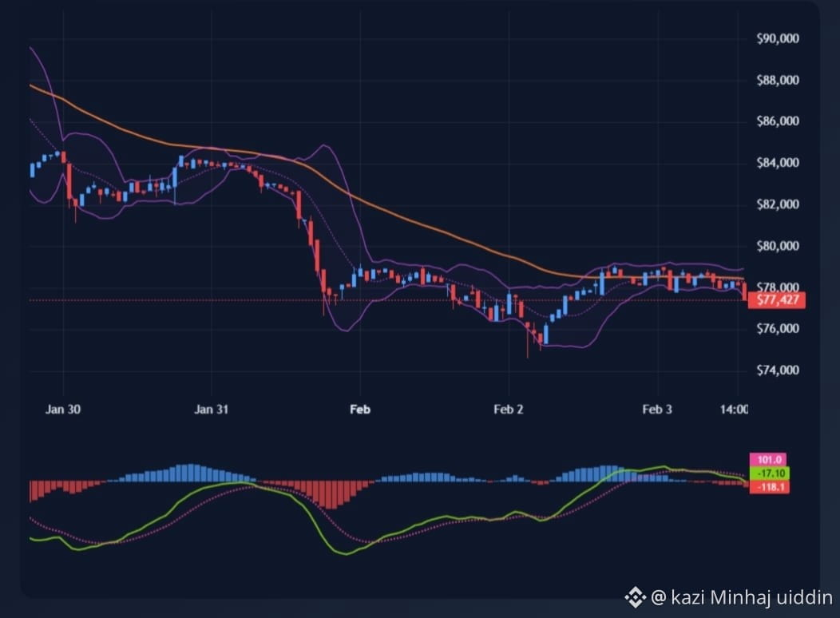Select the pink MACD value tag 101.0

pos(768,459)
